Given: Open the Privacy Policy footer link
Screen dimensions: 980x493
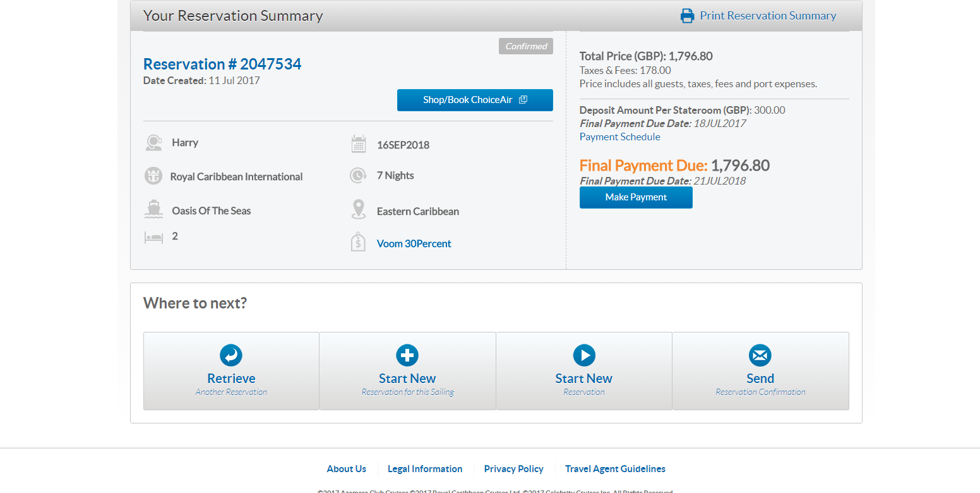Looking at the screenshot, I should pos(514,469).
